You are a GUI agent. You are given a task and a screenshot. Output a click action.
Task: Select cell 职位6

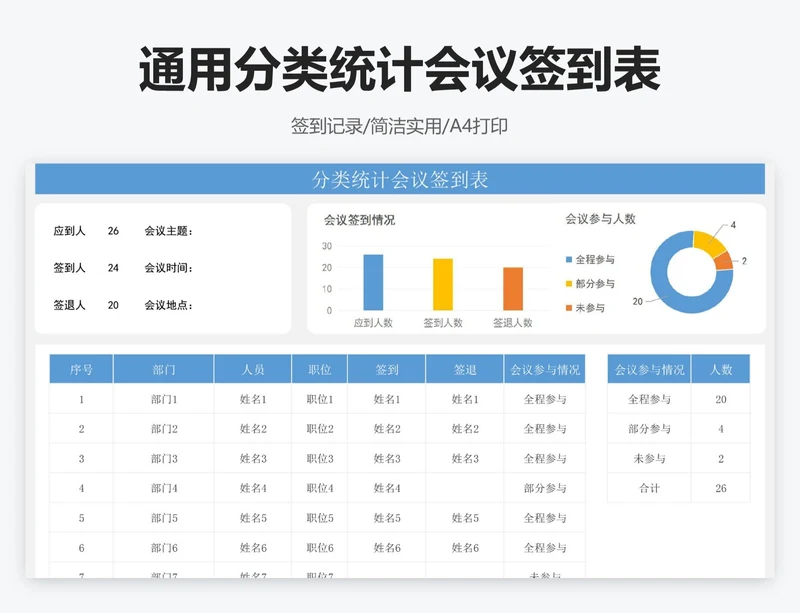[320, 548]
